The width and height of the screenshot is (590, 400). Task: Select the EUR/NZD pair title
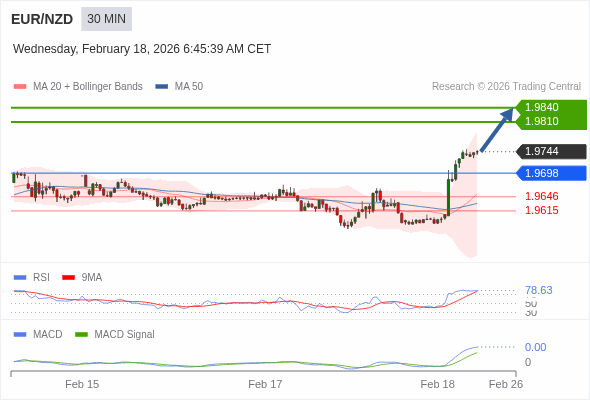tap(42, 19)
